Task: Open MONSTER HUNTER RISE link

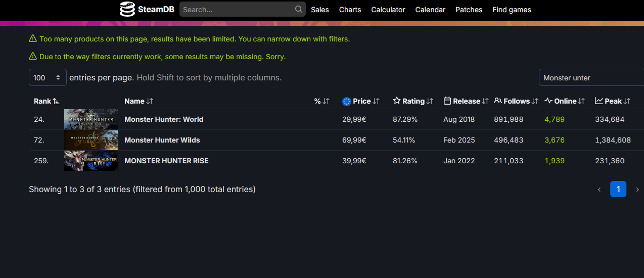Action: click(x=166, y=161)
